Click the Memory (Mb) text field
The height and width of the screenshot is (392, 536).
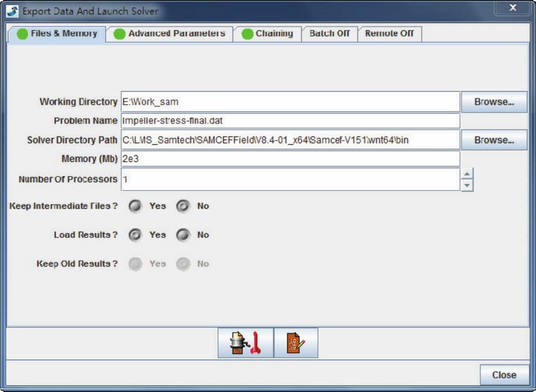click(290, 159)
